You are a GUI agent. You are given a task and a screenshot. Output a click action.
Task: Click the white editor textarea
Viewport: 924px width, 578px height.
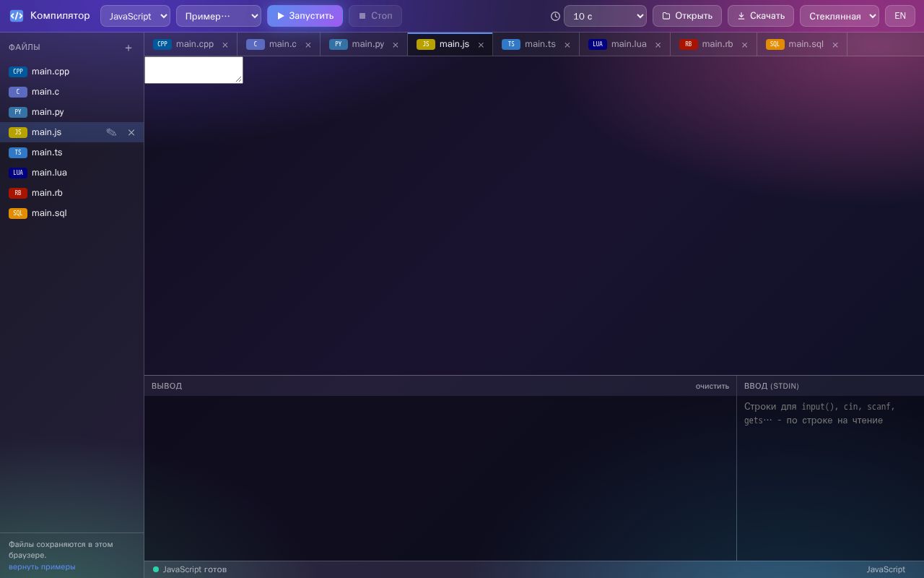click(193, 70)
